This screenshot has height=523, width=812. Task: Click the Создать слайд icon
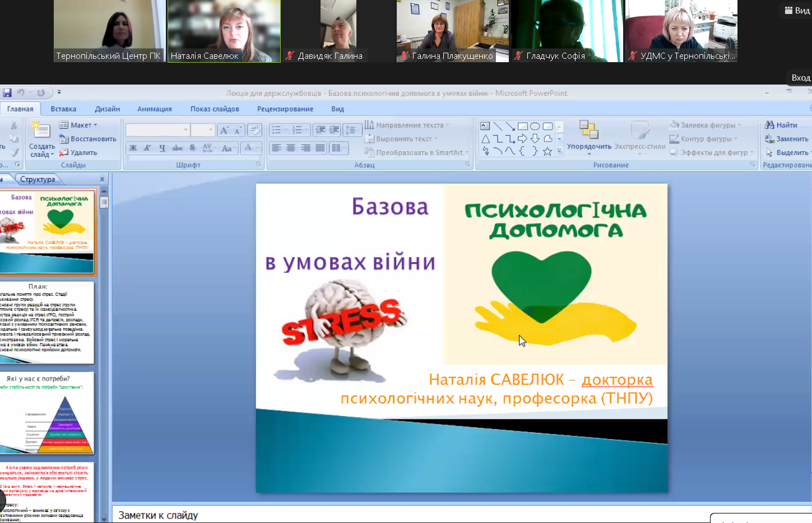(41, 130)
